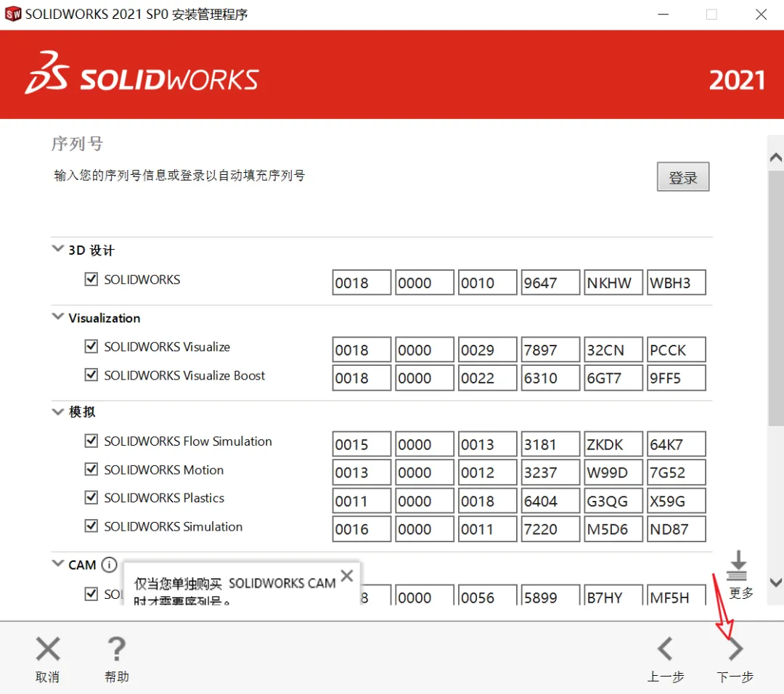Click the scrollbar up arrow
This screenshot has height=694, width=784.
tap(775, 158)
